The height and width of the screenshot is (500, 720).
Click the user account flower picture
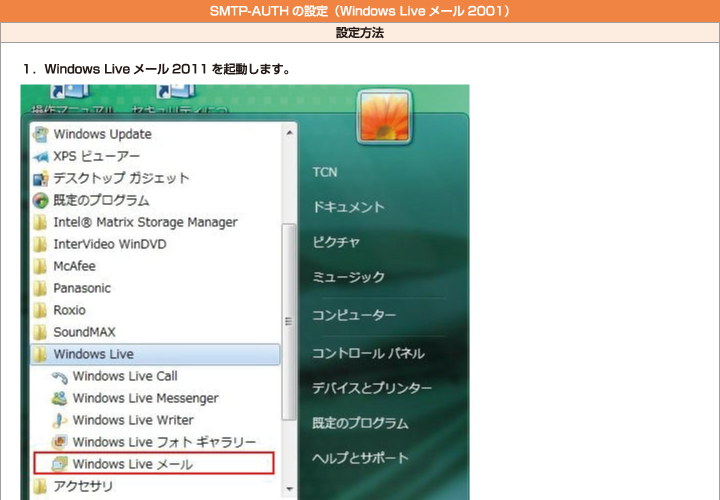[384, 117]
